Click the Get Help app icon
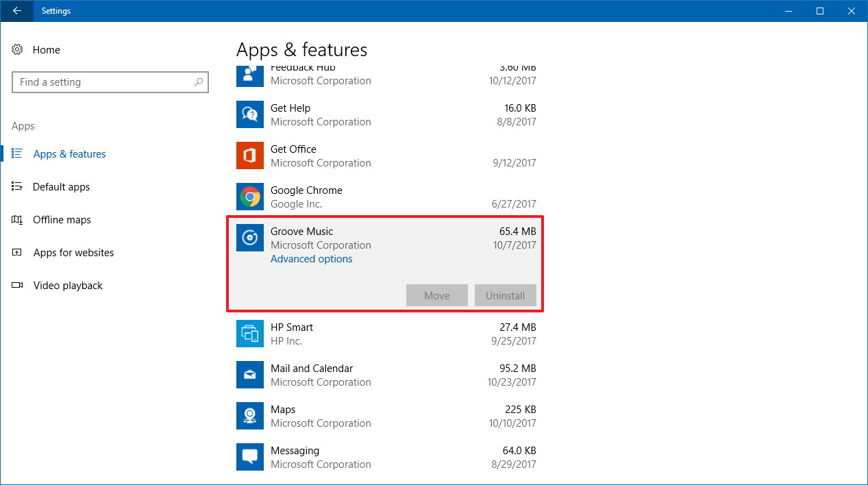The width and height of the screenshot is (868, 485). (x=250, y=114)
